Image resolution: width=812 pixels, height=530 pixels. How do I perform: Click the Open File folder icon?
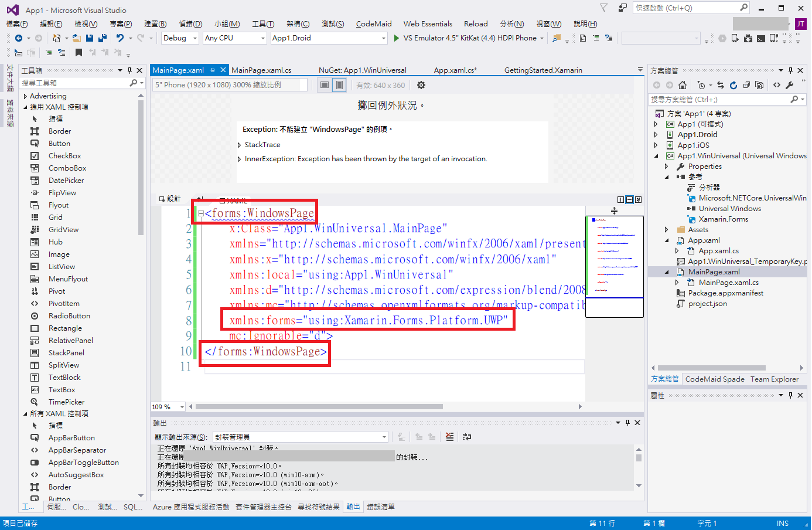click(x=77, y=38)
